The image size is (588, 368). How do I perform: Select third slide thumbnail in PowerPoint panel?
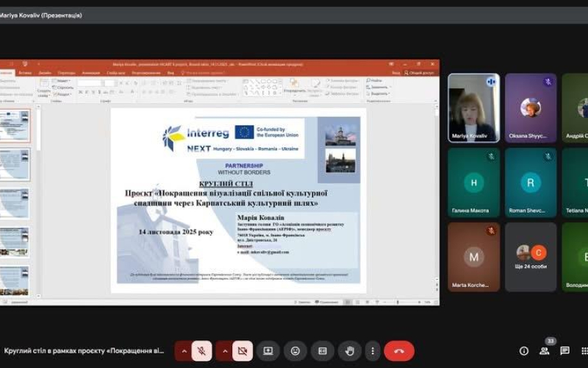tap(14, 203)
